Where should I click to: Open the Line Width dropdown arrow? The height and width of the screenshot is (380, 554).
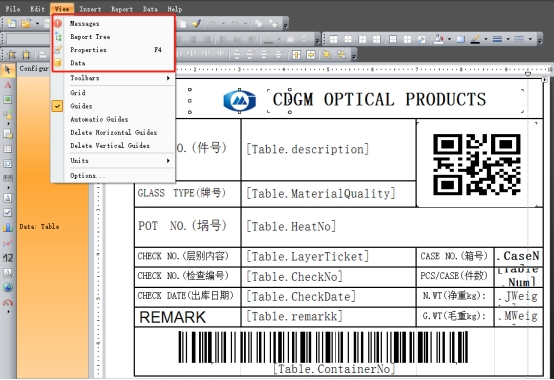pos(508,39)
